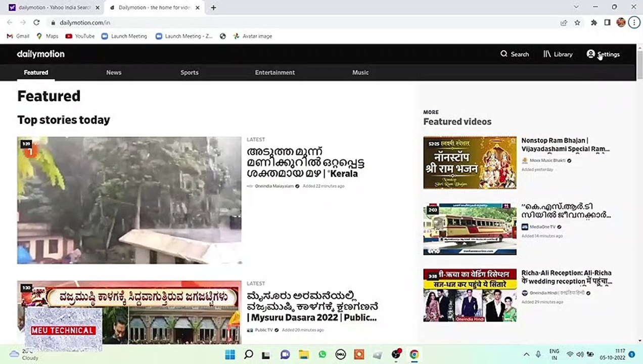Open Moxx Music Bhakti channel
Viewport: 643px width, 364px height.
[546, 161]
